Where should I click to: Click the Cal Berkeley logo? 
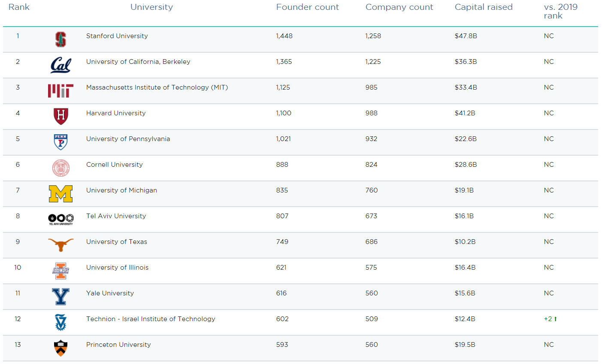(x=61, y=65)
